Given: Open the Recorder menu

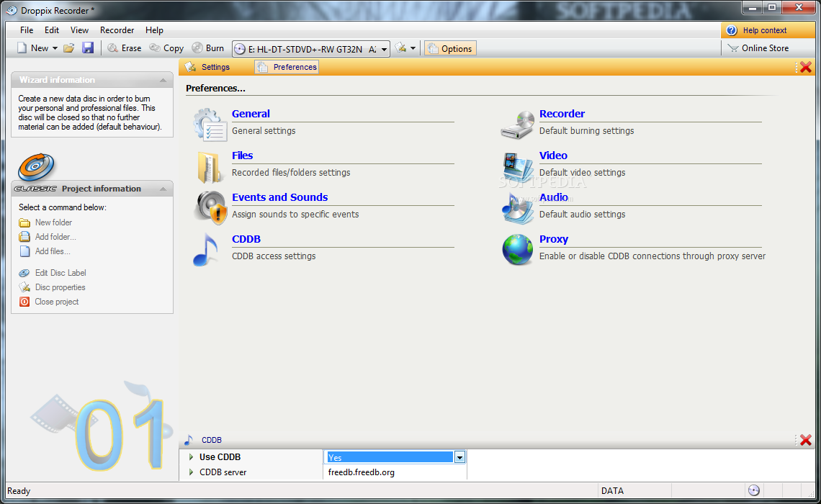Looking at the screenshot, I should 117,30.
